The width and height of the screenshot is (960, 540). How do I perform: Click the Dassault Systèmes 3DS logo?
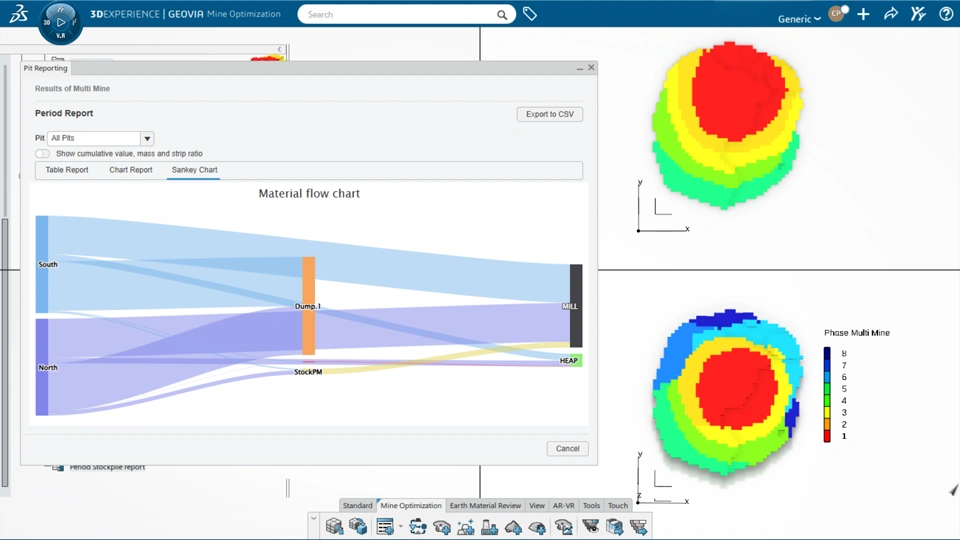click(18, 13)
